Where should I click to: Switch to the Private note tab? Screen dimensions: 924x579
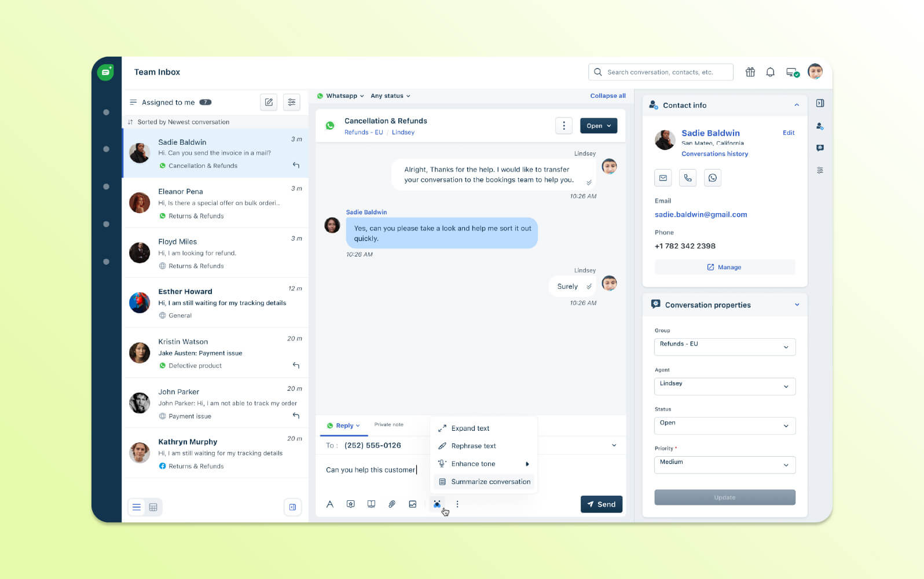coord(388,425)
